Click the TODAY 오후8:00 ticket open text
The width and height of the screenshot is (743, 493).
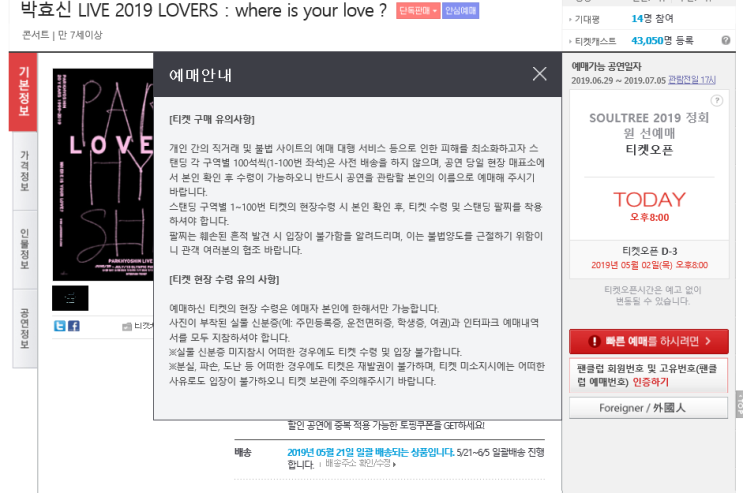coord(649,206)
